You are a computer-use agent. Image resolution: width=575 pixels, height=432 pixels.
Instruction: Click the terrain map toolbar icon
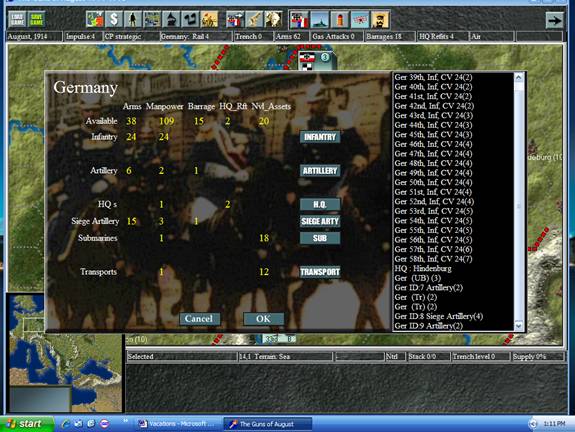click(x=152, y=19)
